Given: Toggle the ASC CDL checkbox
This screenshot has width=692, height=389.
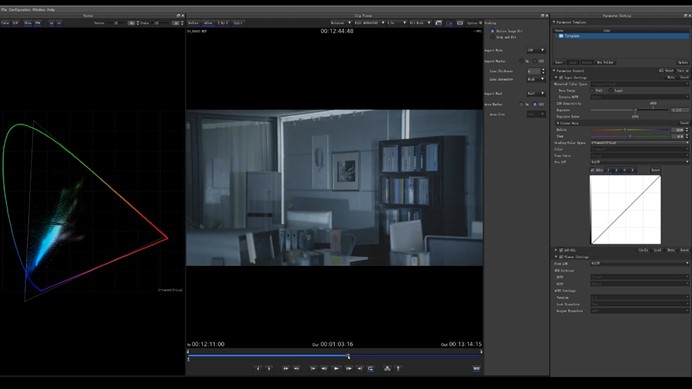Looking at the screenshot, I should 561,250.
